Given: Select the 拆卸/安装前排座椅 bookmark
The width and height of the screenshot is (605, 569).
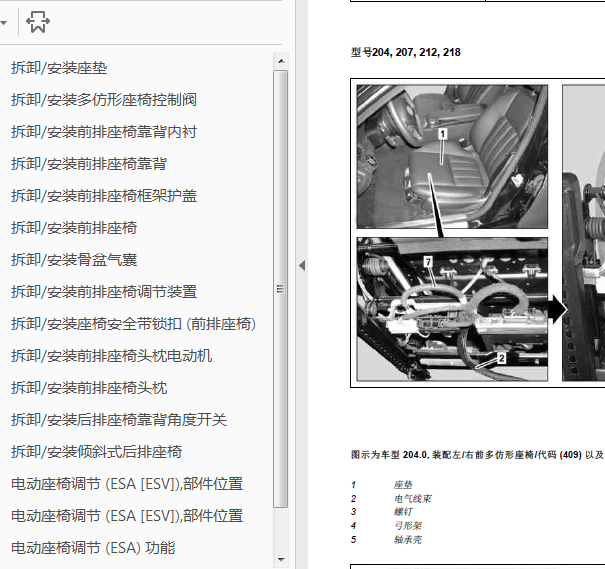Looking at the screenshot, I should tap(74, 228).
